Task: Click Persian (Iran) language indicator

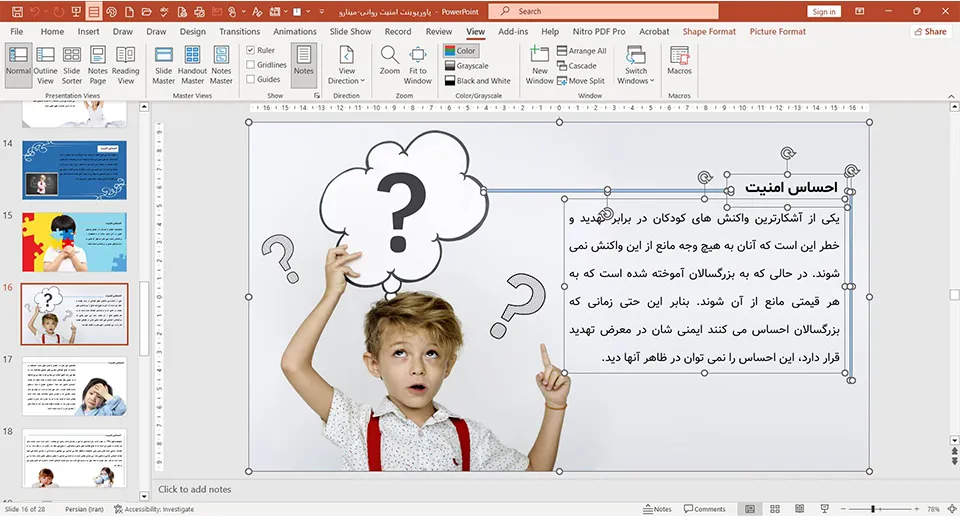Action: [84, 509]
